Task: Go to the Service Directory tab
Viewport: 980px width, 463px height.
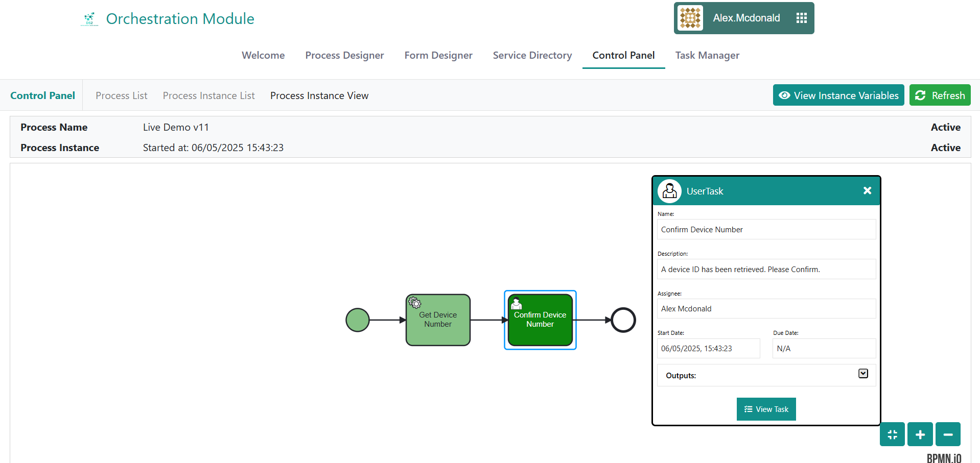Action: tap(532, 55)
